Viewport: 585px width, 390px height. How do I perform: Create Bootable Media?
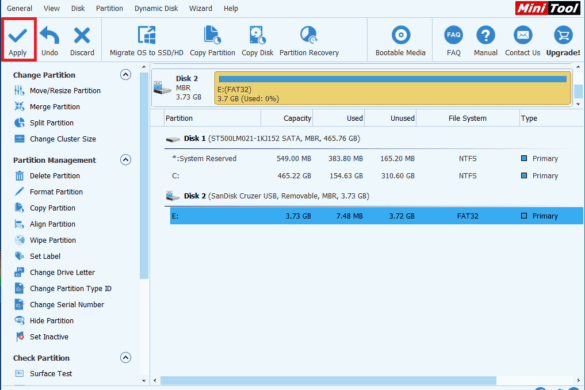(x=400, y=41)
